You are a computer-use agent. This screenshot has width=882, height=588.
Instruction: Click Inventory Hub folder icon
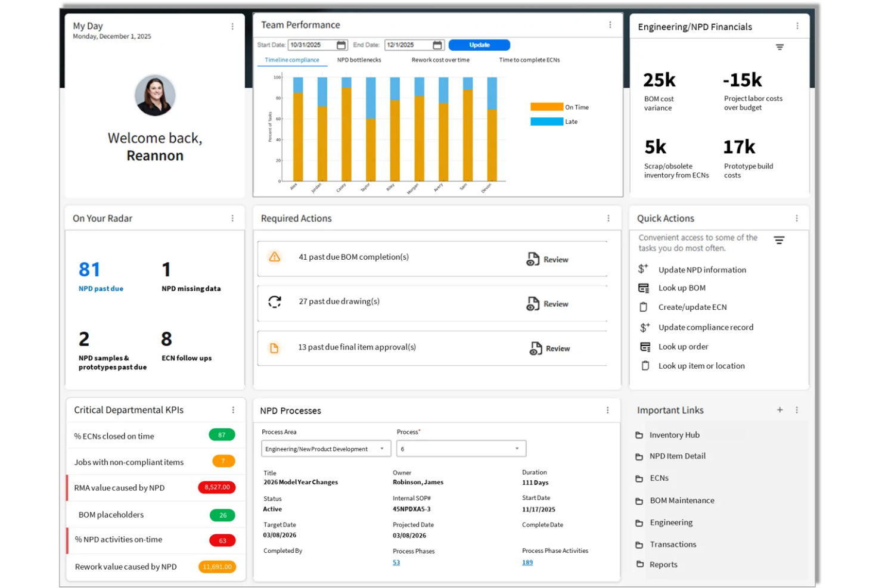click(639, 435)
